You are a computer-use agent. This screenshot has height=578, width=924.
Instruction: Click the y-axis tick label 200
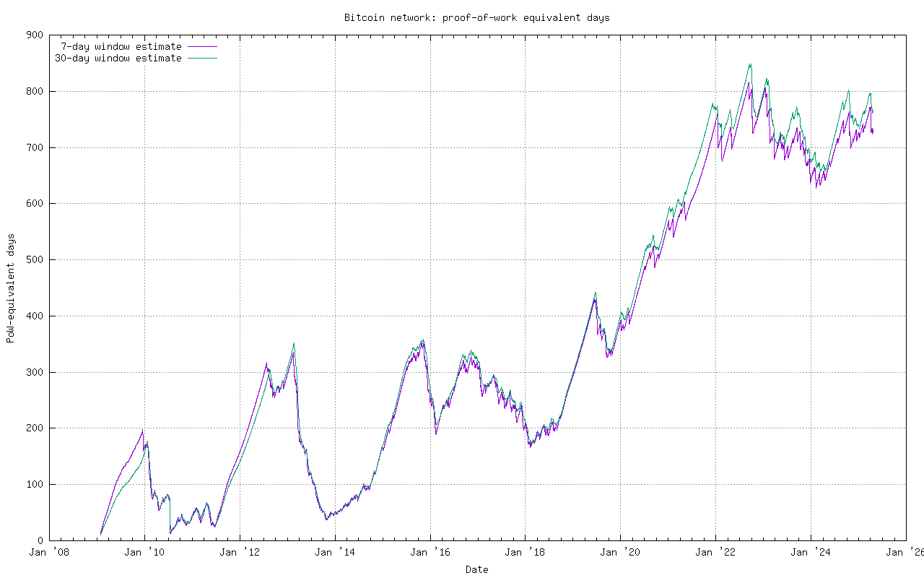click(x=35, y=428)
